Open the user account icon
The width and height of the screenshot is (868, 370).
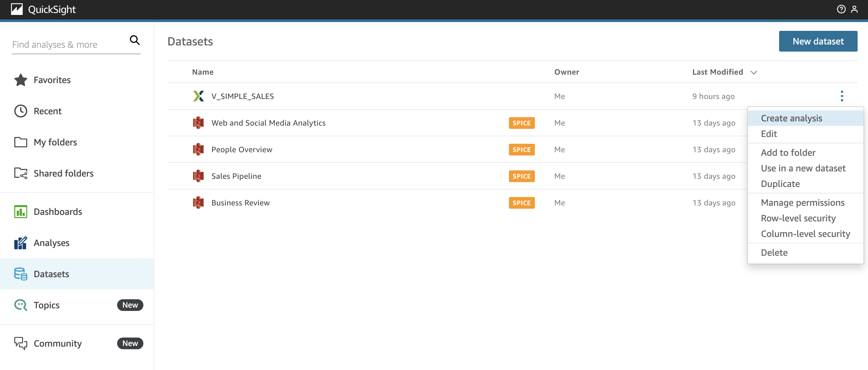coord(854,9)
